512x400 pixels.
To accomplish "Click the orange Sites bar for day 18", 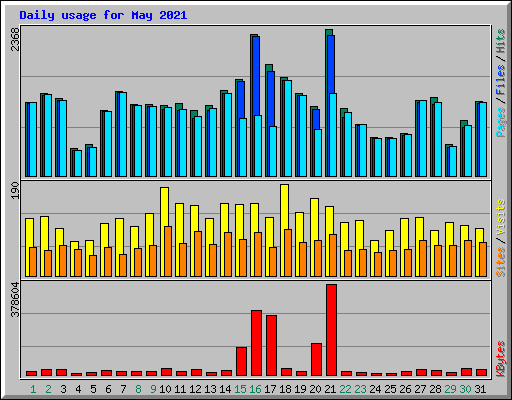I will pyautogui.click(x=288, y=253).
